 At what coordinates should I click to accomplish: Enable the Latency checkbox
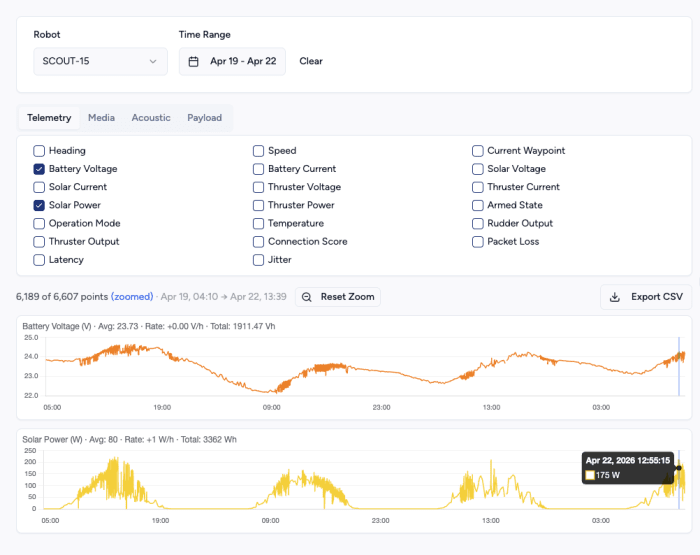(x=39, y=260)
